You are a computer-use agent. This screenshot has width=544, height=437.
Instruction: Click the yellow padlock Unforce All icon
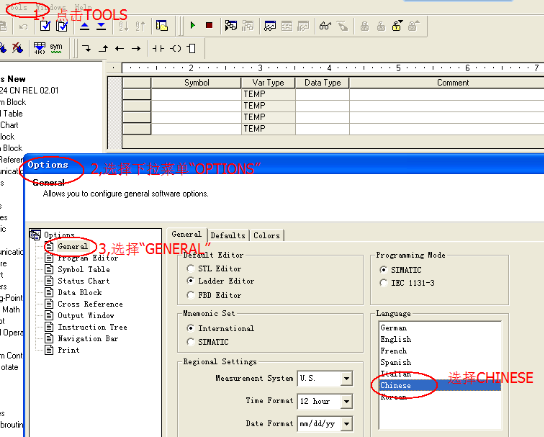coord(397,26)
